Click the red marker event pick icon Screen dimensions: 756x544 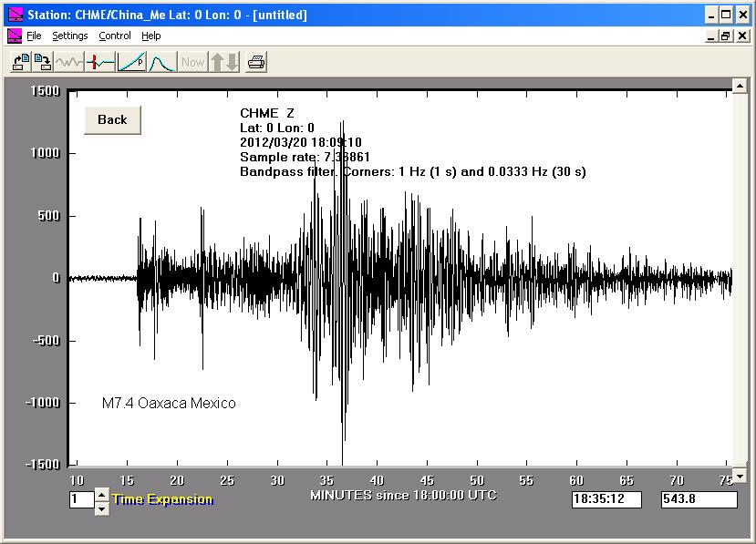coord(100,62)
